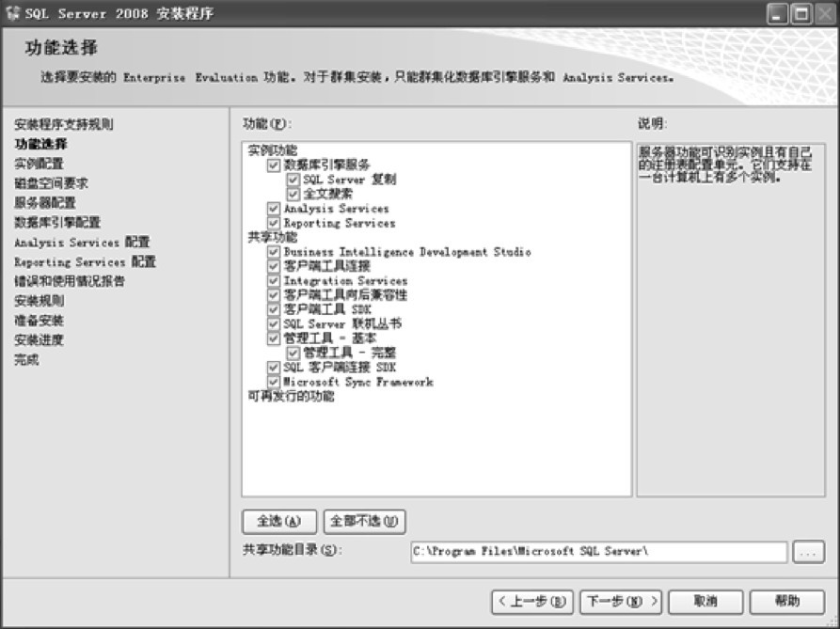Select 准备安装 step in sidebar
The height and width of the screenshot is (629, 840).
[40, 321]
